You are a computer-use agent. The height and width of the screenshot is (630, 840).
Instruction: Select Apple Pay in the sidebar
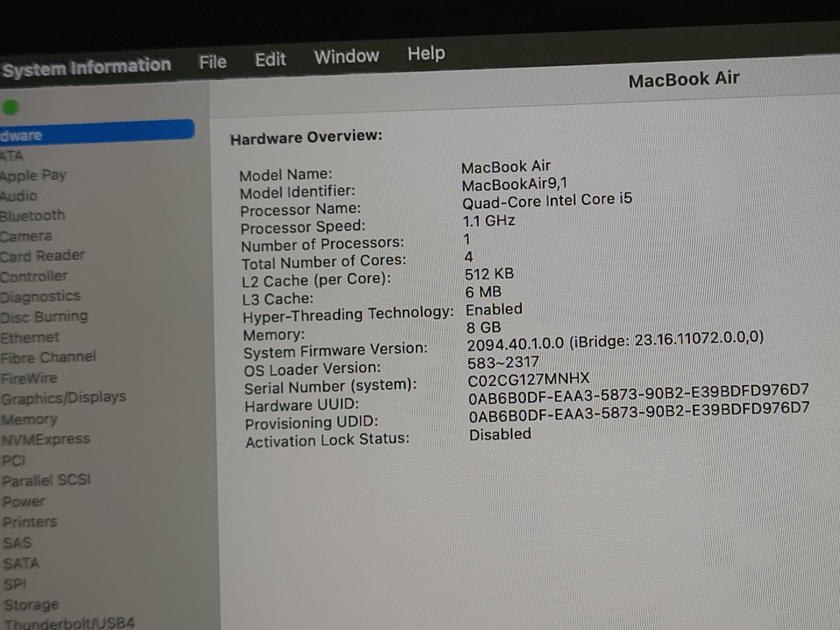point(33,175)
